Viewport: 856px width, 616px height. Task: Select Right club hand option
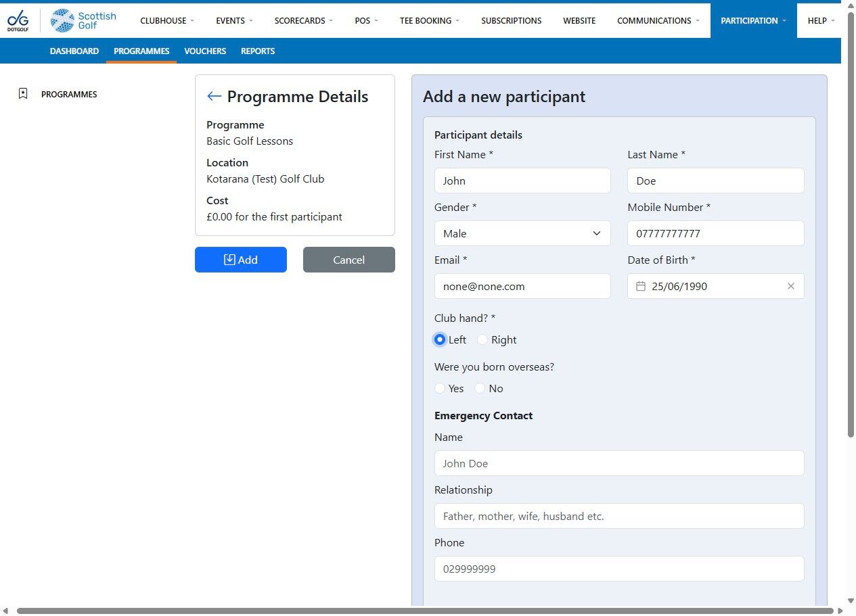tap(482, 339)
